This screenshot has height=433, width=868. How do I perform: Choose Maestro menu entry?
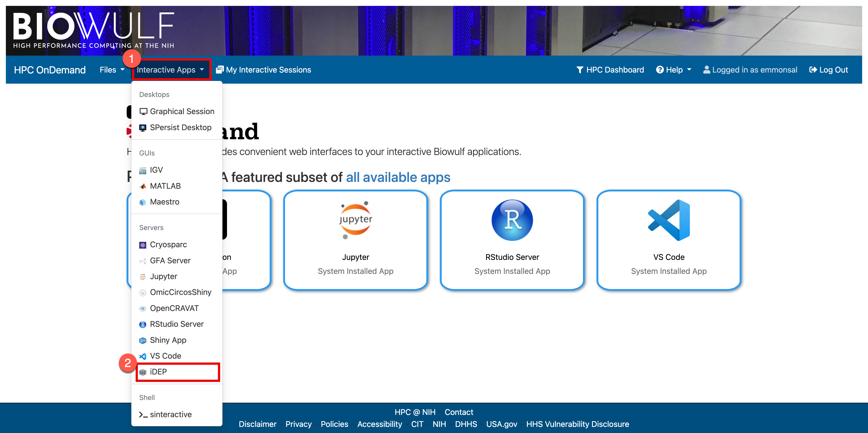click(177, 202)
